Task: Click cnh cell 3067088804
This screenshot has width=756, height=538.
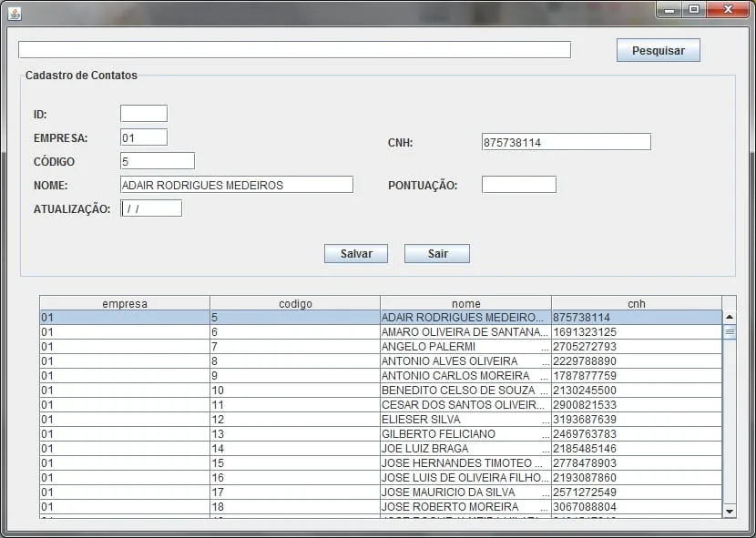Action: pyautogui.click(x=637, y=507)
